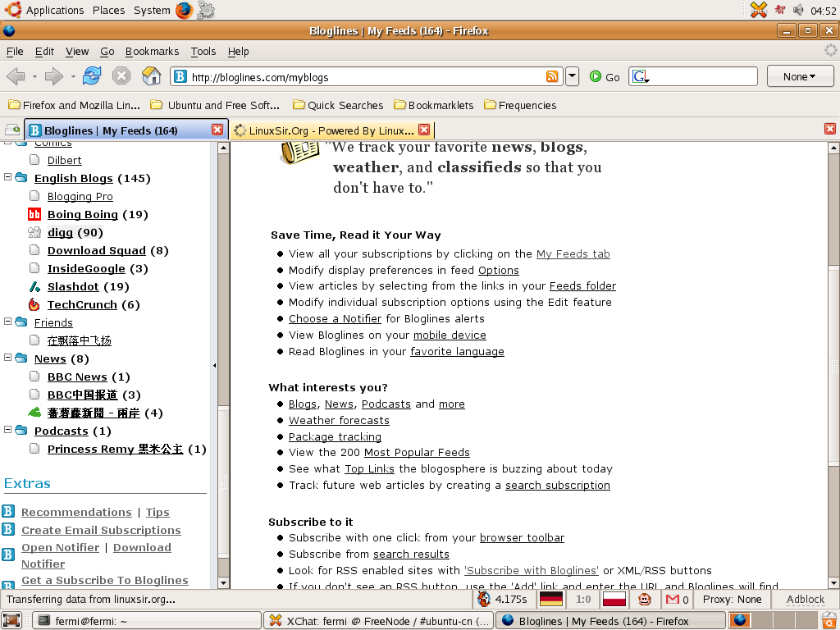The image size is (840, 630).
Task: Click the RSS feed icon in address bar
Action: tap(552, 76)
